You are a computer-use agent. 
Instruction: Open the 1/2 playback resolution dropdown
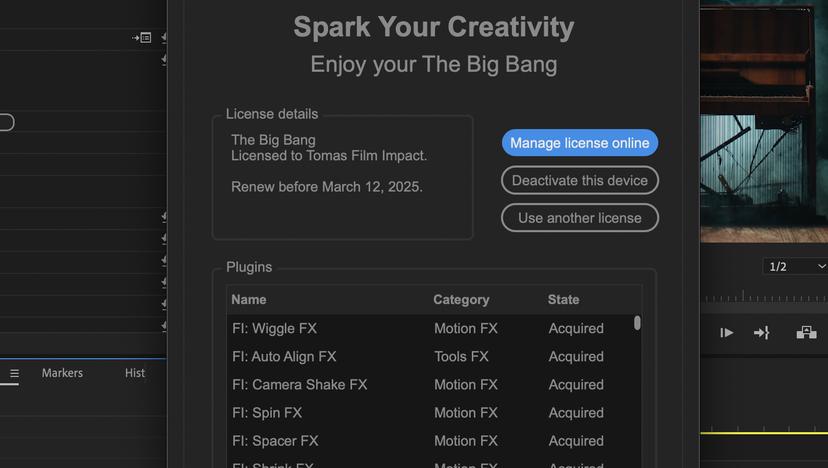point(795,266)
